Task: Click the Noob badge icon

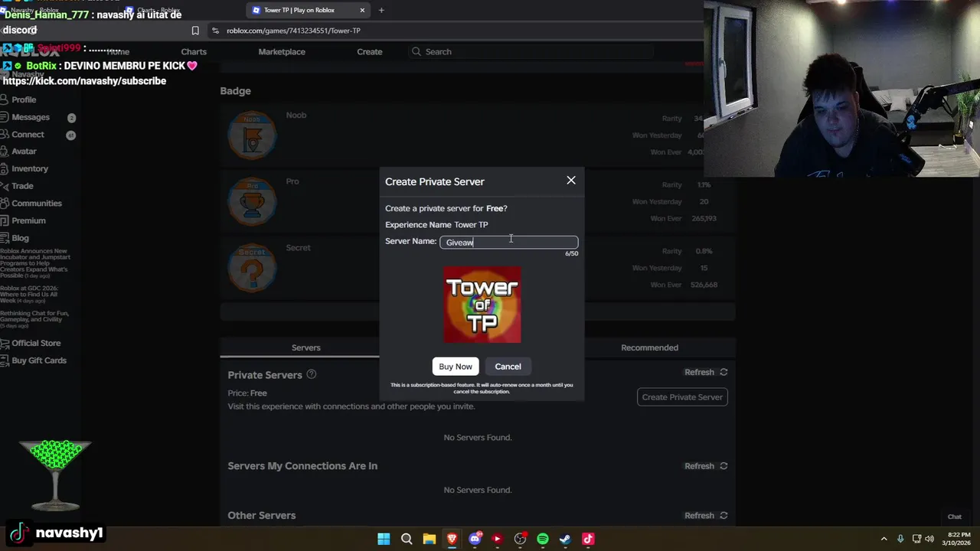Action: pos(252,135)
